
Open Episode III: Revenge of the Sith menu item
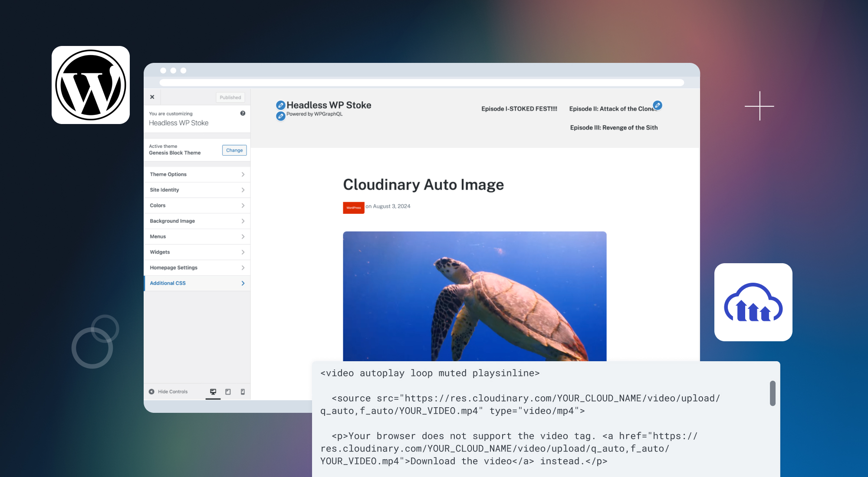click(614, 127)
